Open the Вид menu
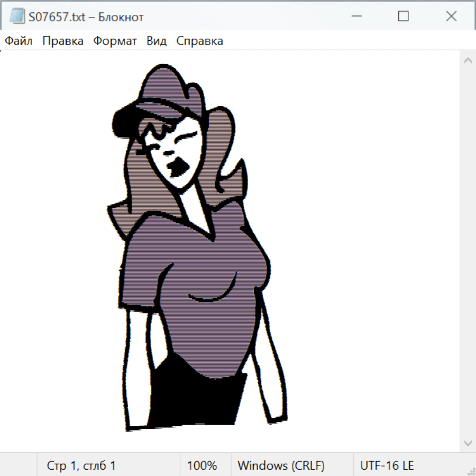Viewport: 476px width, 476px height. pyautogui.click(x=157, y=41)
